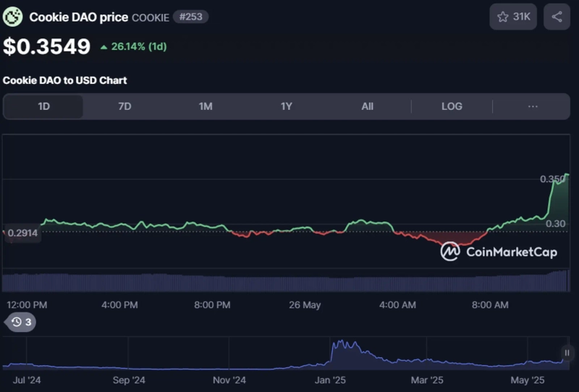Viewport: 579px width, 392px height.
Task: Click the clock history events badge
Action: click(x=21, y=322)
